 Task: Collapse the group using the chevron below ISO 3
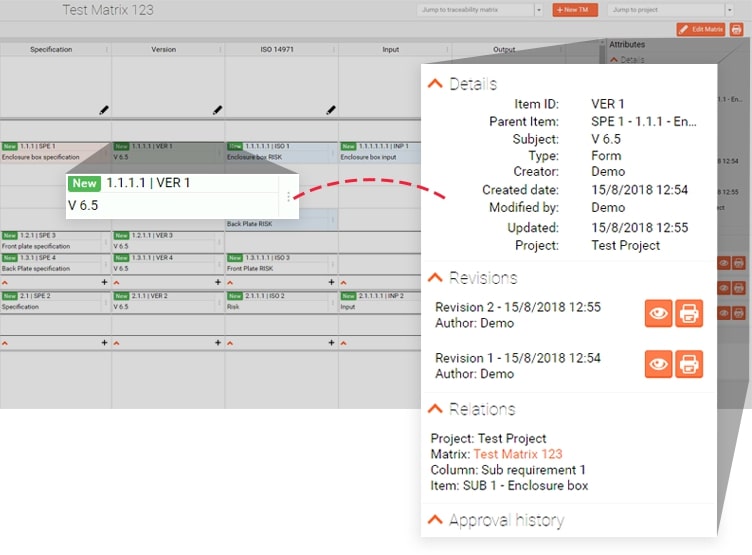tap(230, 283)
